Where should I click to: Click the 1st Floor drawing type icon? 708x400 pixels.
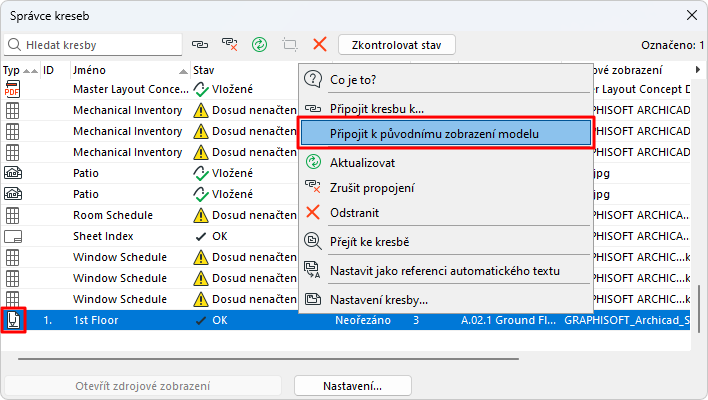13,320
